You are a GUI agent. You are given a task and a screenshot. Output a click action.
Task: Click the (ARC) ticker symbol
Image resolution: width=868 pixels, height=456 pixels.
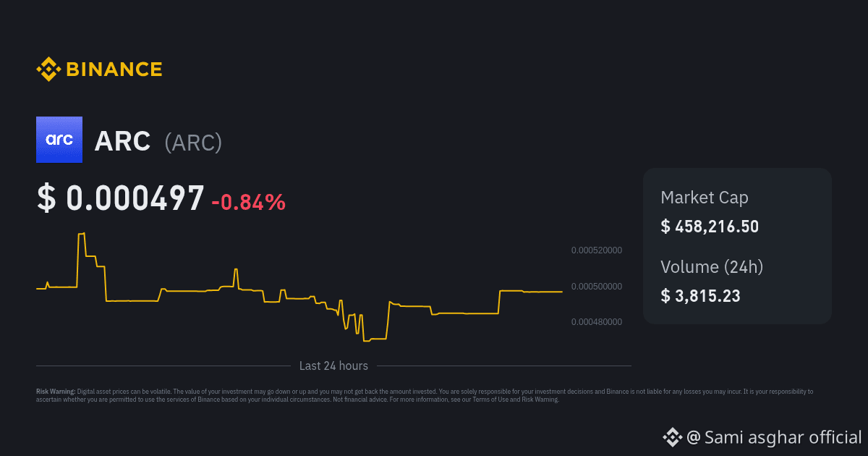coord(193,143)
